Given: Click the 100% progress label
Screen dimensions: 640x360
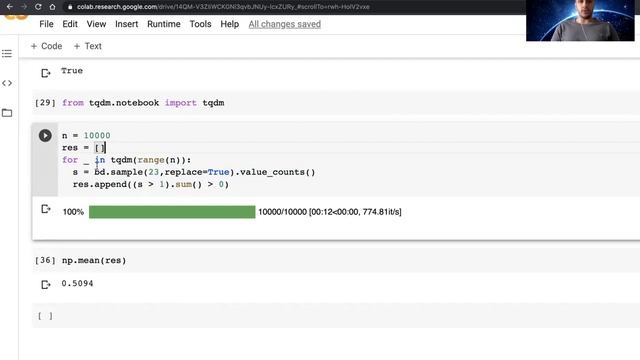Looking at the screenshot, I should click(x=73, y=212).
